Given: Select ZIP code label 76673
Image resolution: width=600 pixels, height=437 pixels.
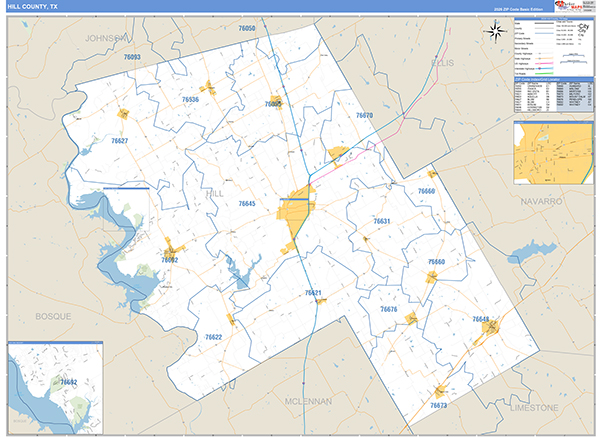Looking at the screenshot, I should (439, 405).
